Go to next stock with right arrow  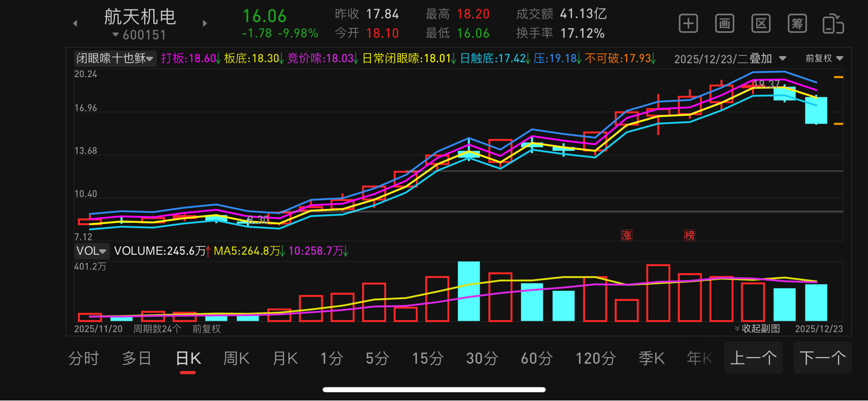tap(205, 23)
